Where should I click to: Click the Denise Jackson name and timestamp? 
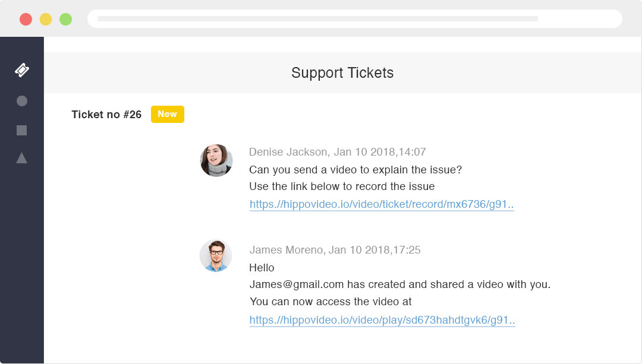tap(337, 152)
